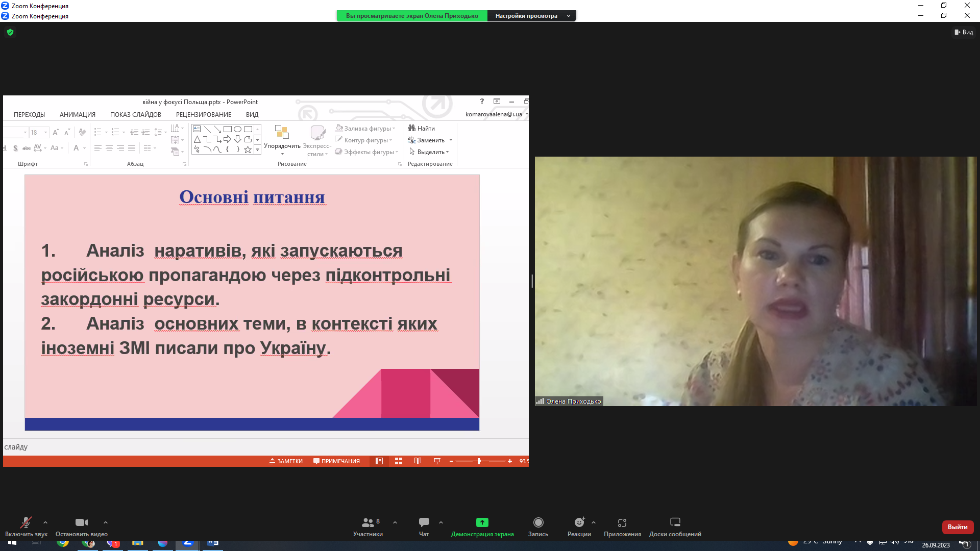Click Найти find button
The width and height of the screenshot is (980, 551).
pyautogui.click(x=422, y=129)
